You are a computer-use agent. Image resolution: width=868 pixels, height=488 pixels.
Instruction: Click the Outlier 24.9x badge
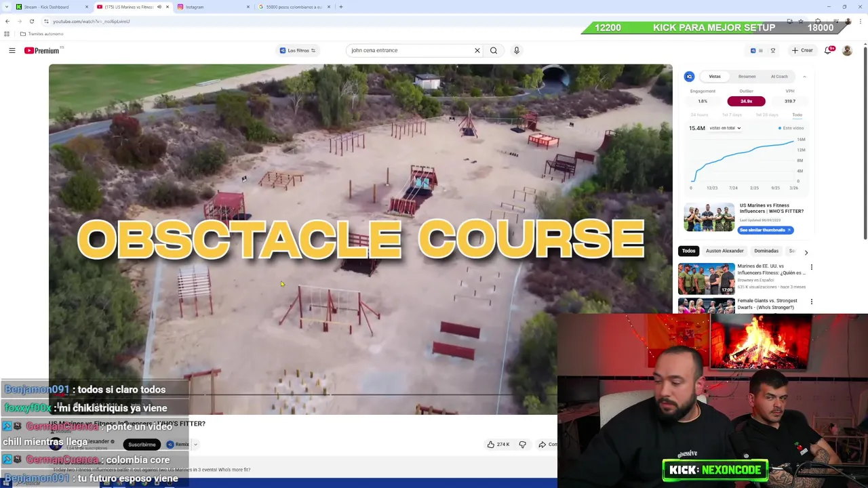[746, 101]
